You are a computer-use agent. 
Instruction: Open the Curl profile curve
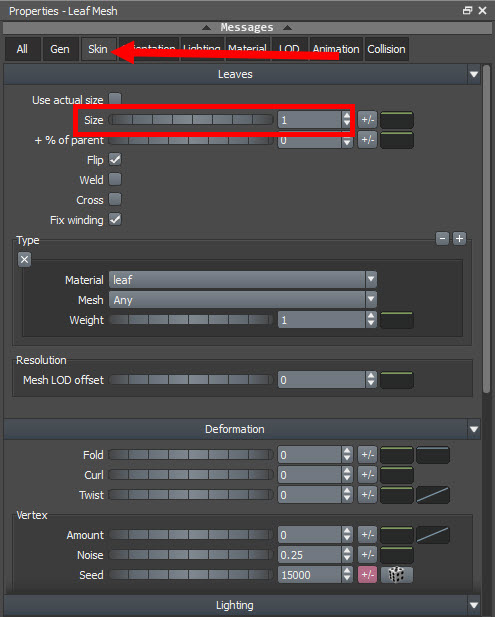[x=397, y=475]
